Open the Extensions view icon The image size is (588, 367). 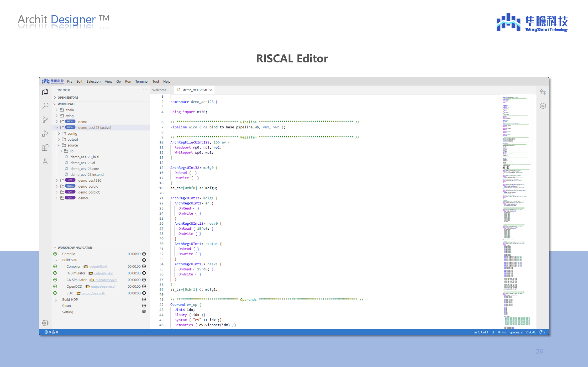coord(45,148)
